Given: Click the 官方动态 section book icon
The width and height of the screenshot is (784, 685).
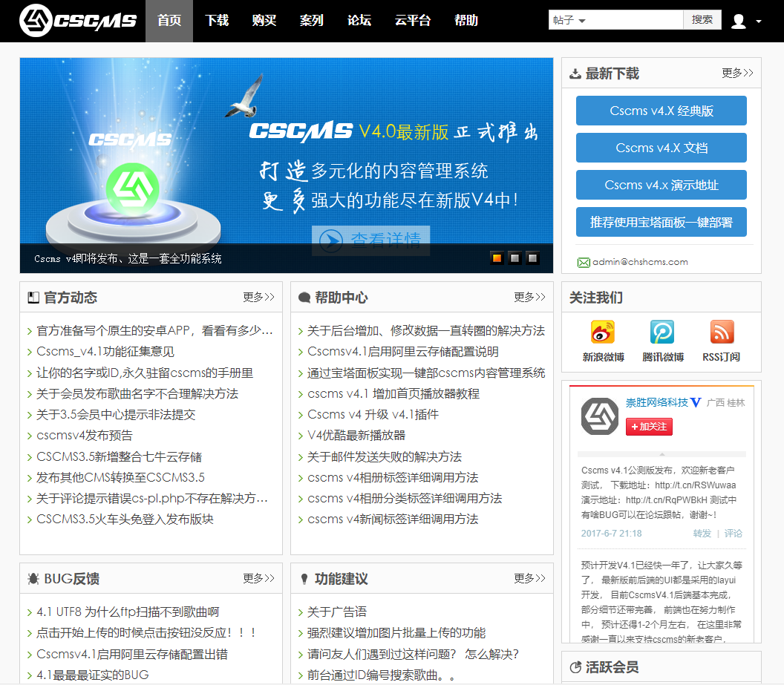Looking at the screenshot, I should [x=33, y=298].
